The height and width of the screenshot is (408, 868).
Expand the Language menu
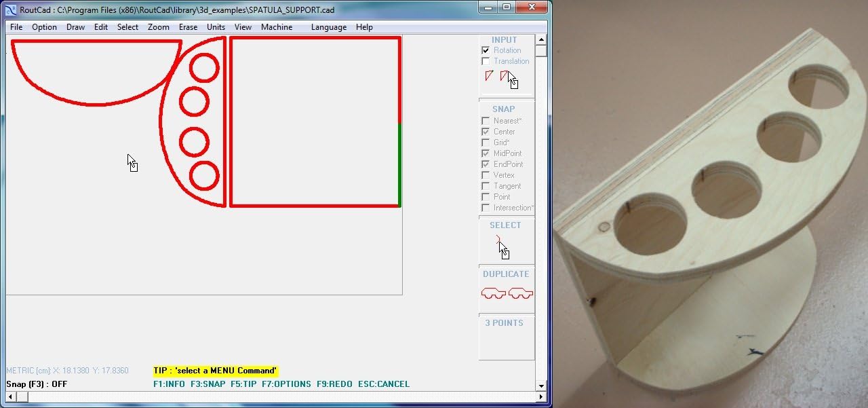click(x=328, y=27)
